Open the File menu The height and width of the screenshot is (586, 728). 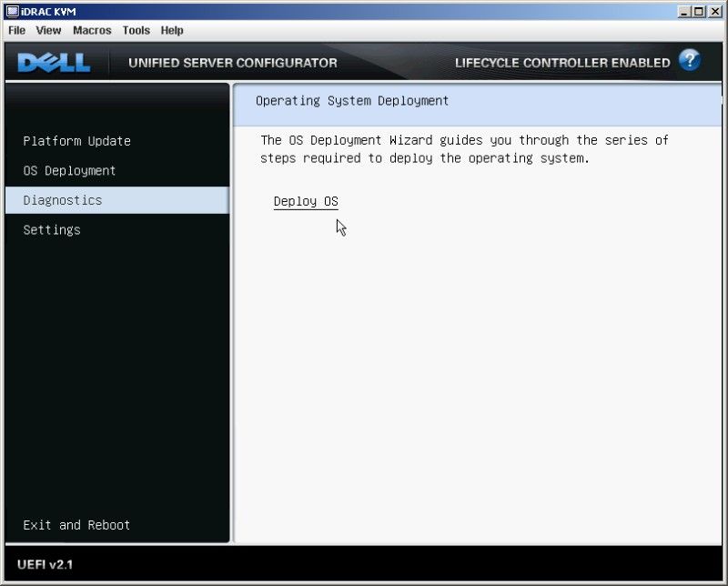[16, 31]
